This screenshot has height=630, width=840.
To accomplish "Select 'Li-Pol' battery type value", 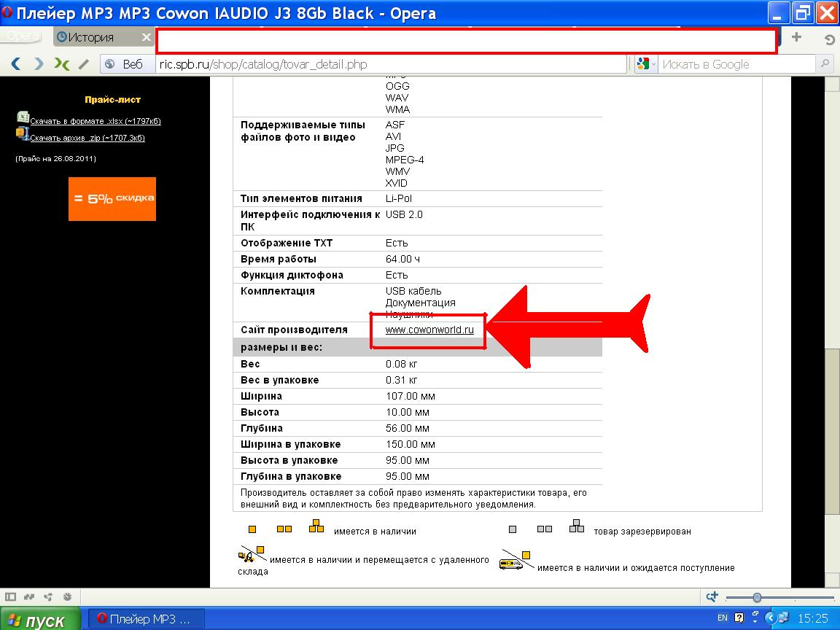I will click(x=399, y=198).
